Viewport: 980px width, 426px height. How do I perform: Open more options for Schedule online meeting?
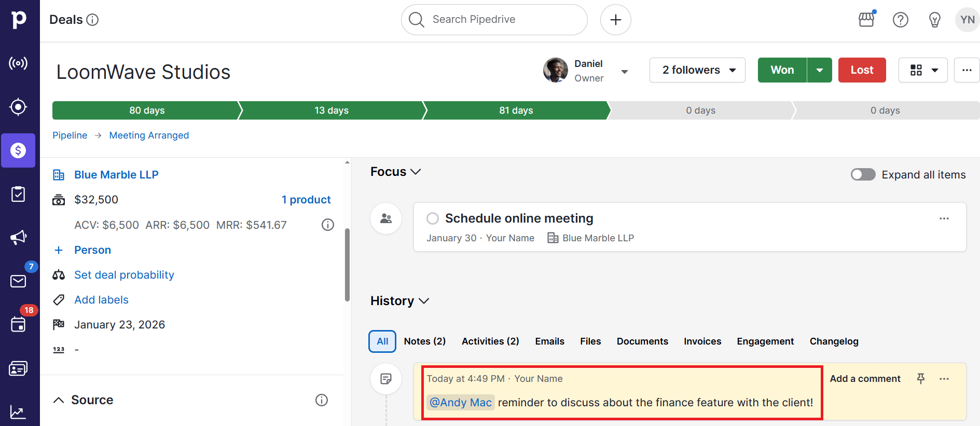[x=944, y=218]
